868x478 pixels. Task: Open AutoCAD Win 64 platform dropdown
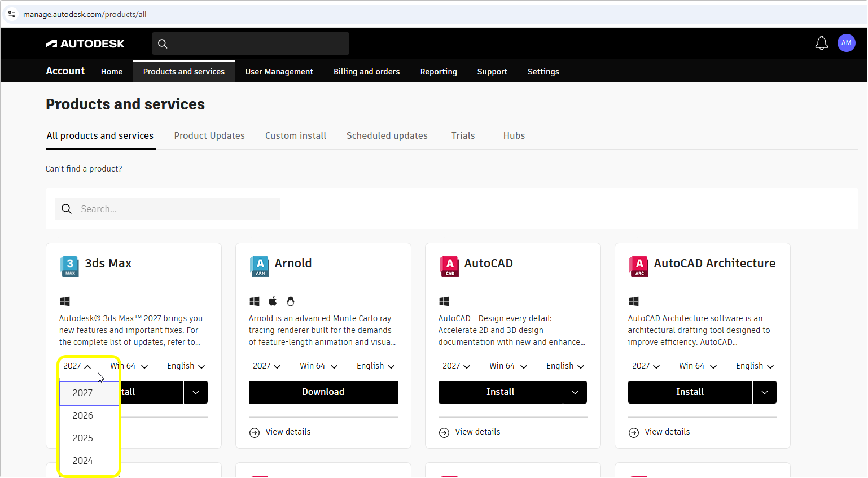tap(508, 366)
